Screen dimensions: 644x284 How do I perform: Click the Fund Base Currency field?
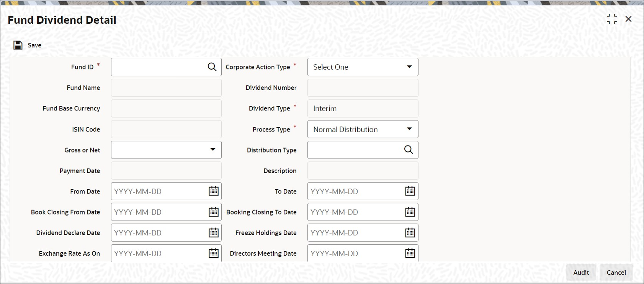click(166, 108)
